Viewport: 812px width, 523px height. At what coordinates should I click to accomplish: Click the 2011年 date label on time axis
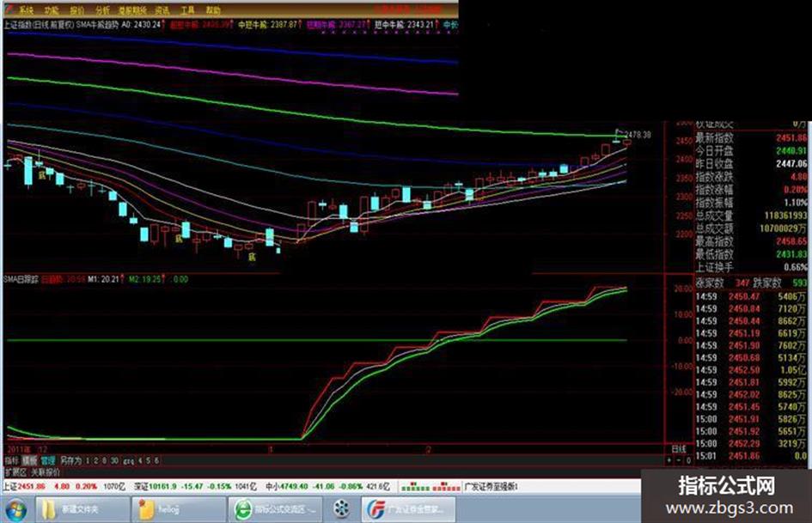[x=19, y=449]
